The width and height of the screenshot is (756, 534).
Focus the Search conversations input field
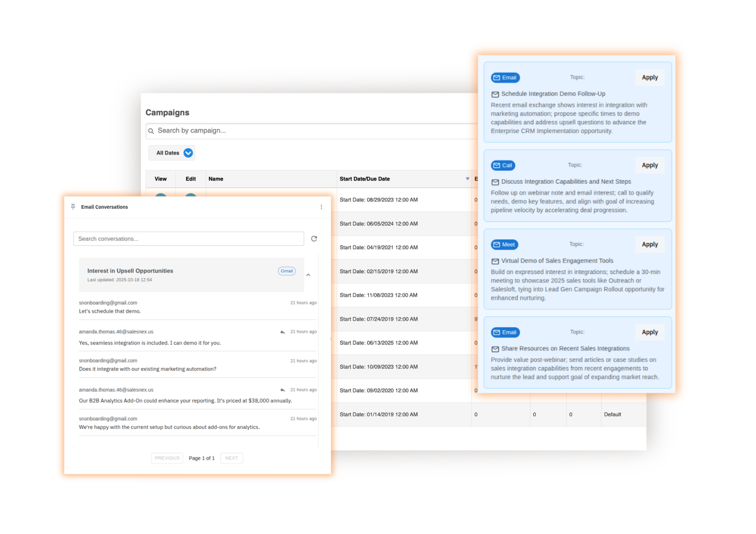[x=188, y=239]
